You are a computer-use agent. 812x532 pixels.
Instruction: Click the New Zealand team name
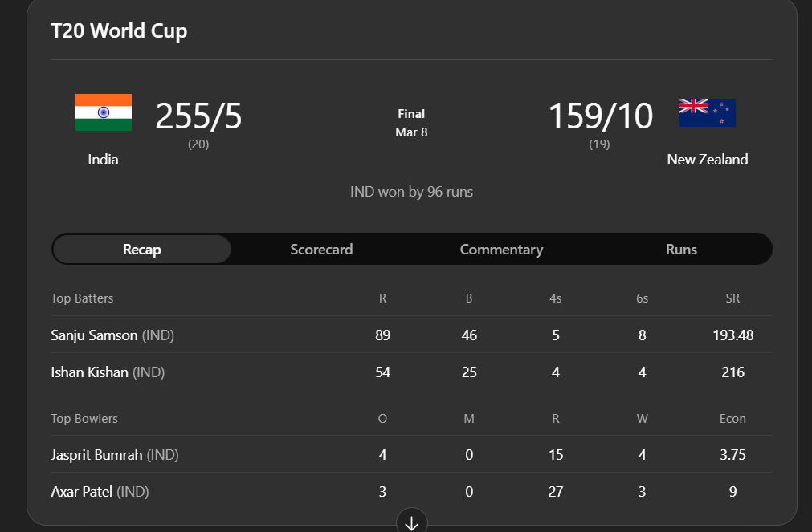(707, 160)
